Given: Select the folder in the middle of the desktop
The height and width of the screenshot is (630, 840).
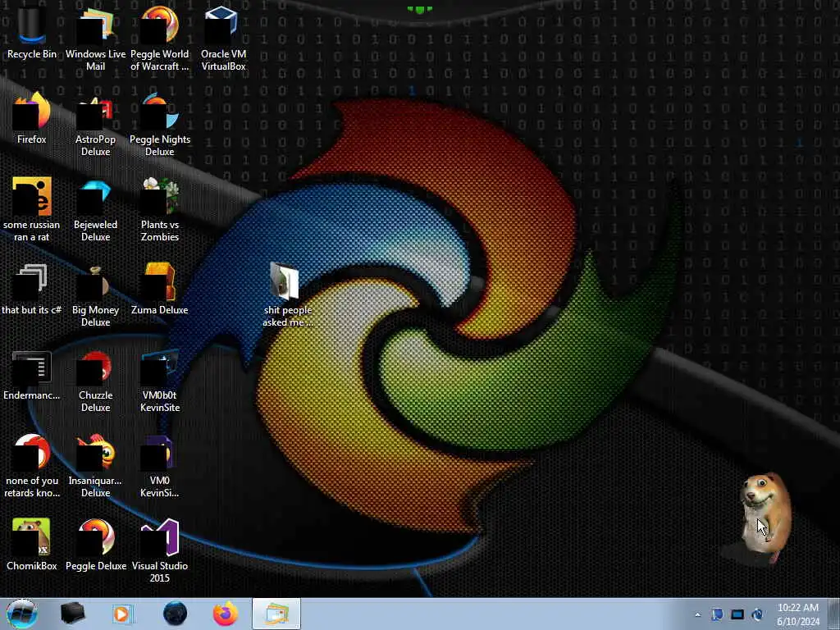Looking at the screenshot, I should coord(288,294).
